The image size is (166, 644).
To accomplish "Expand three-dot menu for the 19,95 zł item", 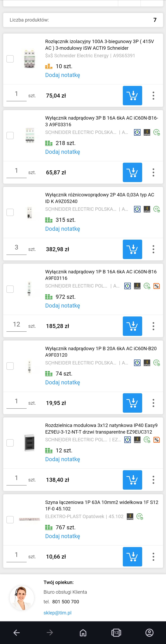I will coord(153,403).
